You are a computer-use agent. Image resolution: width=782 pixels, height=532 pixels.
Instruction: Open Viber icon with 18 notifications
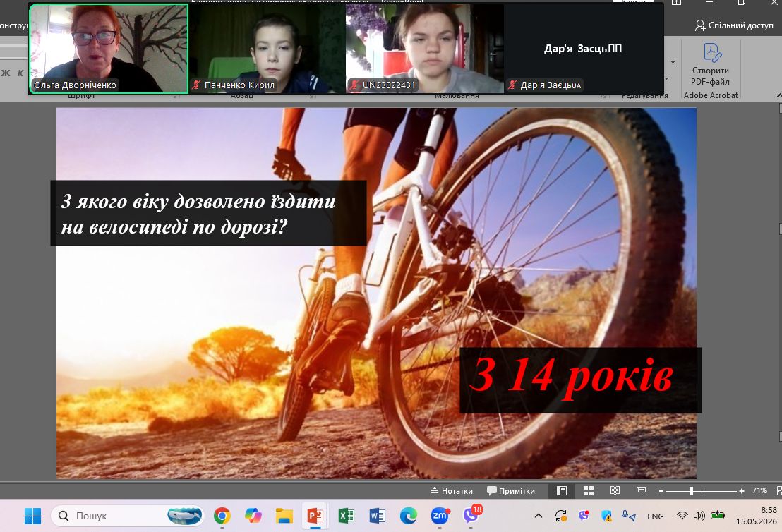point(471,514)
